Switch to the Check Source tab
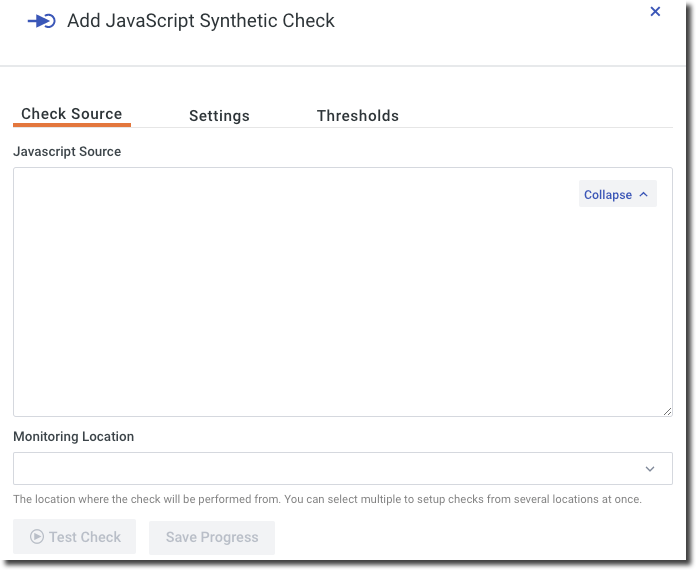 click(72, 114)
